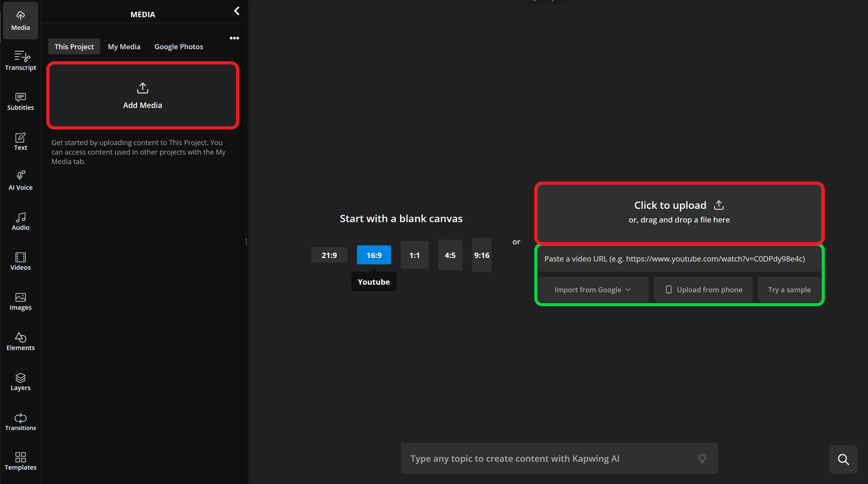Click the Add Media button
Screen dimensions: 868x484
point(142,95)
